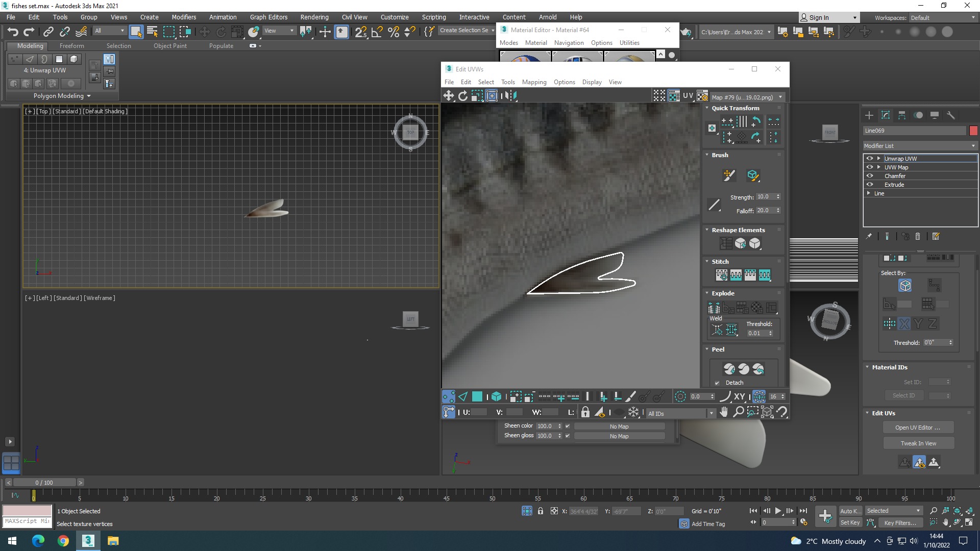The width and height of the screenshot is (980, 551).
Task: Open the Mapping menu in Edit UVWs
Action: click(x=534, y=82)
